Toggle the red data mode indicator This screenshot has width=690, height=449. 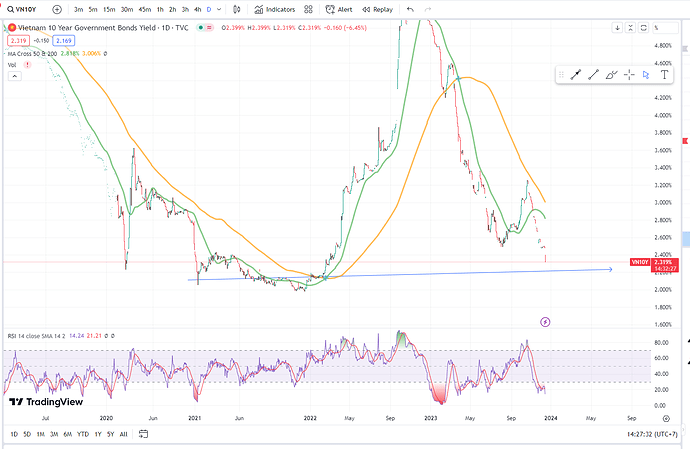tap(209, 28)
